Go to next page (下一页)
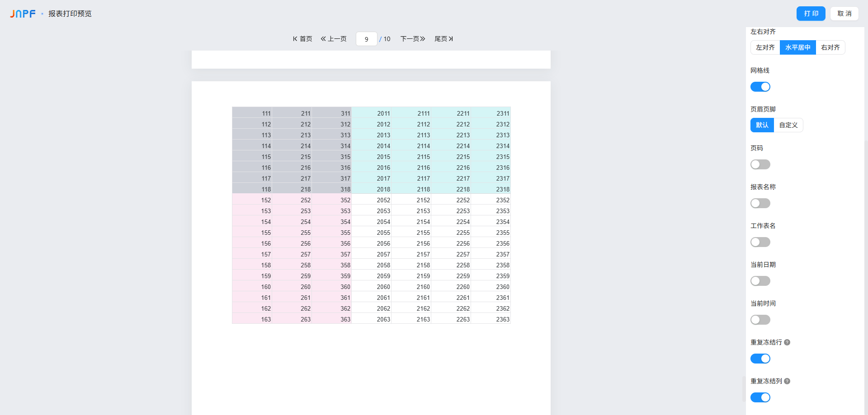The height and width of the screenshot is (415, 868). 413,39
